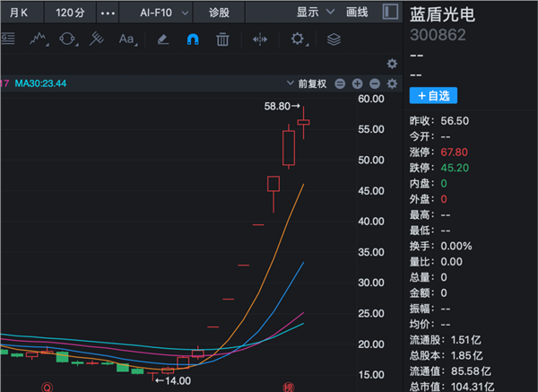
Task: Click the 换手 0.00% value
Action: (x=456, y=246)
